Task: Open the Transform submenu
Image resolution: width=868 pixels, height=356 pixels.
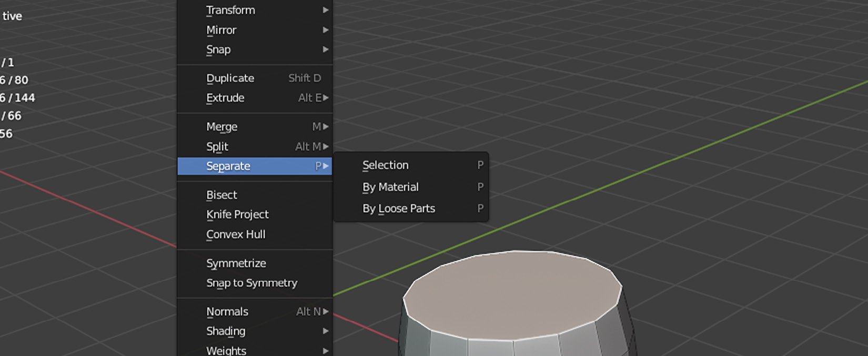Action: [255, 10]
